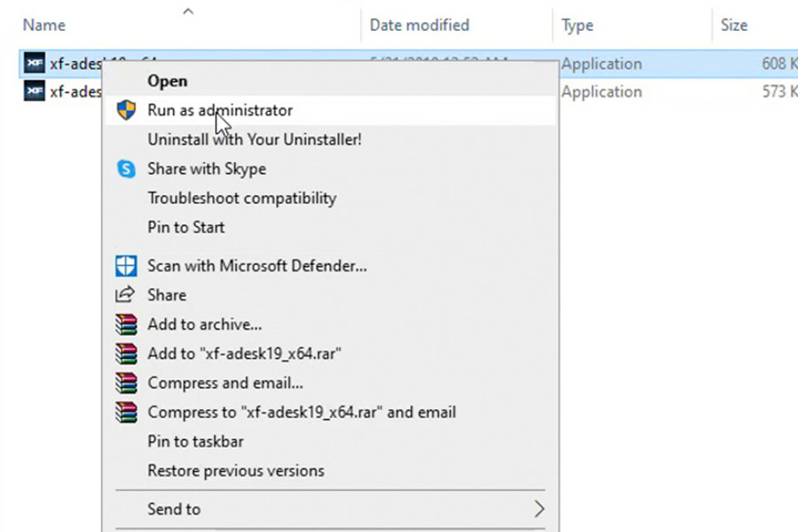Image resolution: width=798 pixels, height=532 pixels.
Task: Select the second xf-adesk file name
Action: (x=76, y=91)
